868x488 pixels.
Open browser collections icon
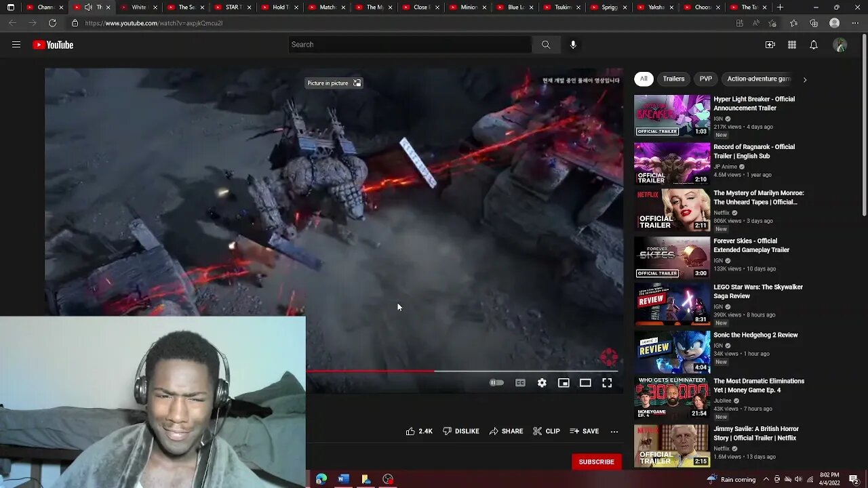pos(814,23)
